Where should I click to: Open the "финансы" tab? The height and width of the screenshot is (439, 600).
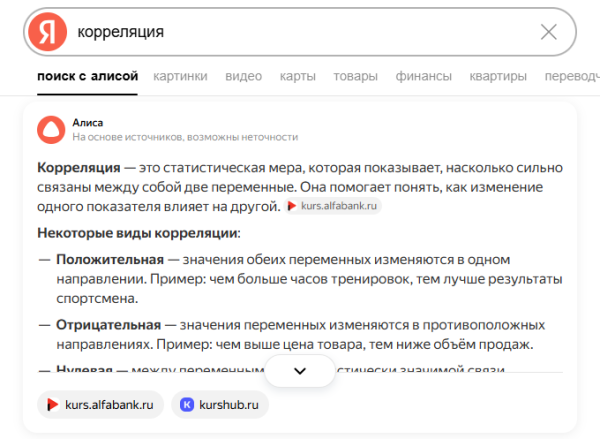pyautogui.click(x=423, y=76)
